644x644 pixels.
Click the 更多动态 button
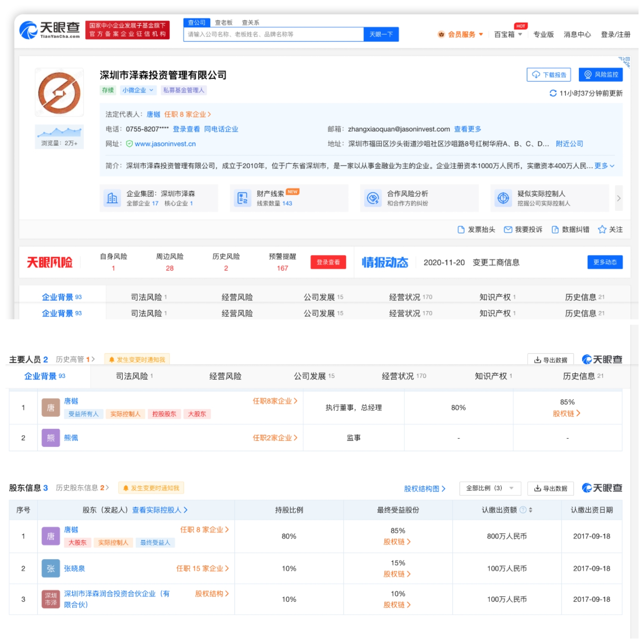pyautogui.click(x=605, y=262)
